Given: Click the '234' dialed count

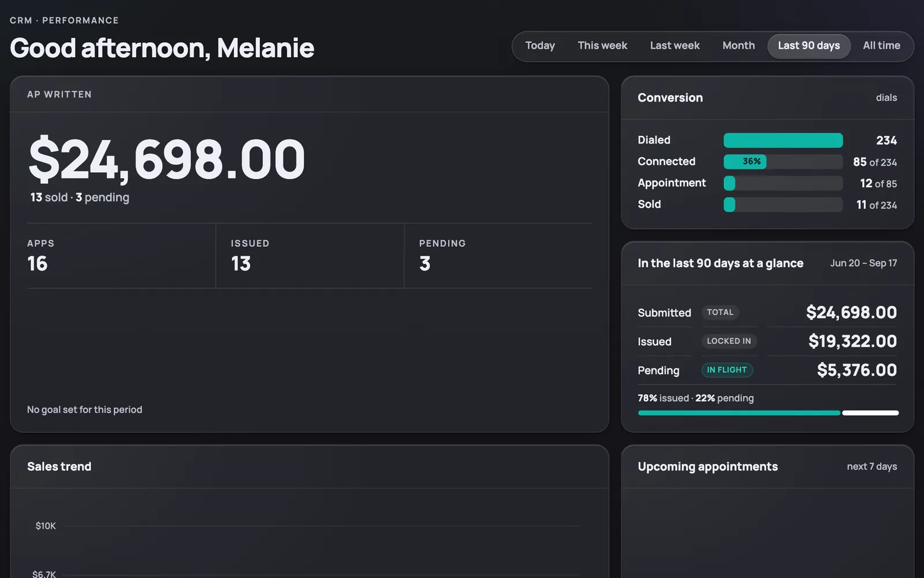Looking at the screenshot, I should pyautogui.click(x=886, y=140).
